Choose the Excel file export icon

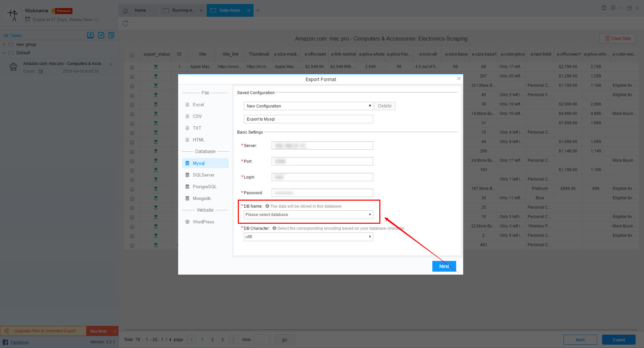187,105
